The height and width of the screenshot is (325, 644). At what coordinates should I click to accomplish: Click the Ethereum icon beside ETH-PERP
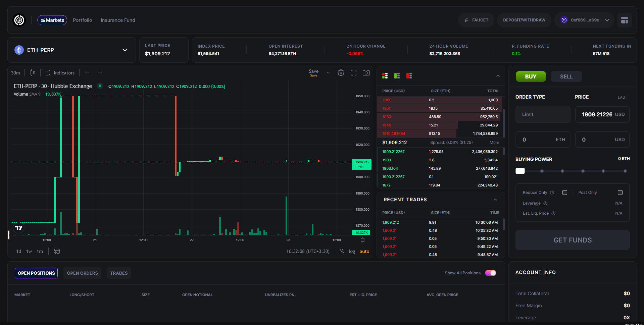click(19, 50)
